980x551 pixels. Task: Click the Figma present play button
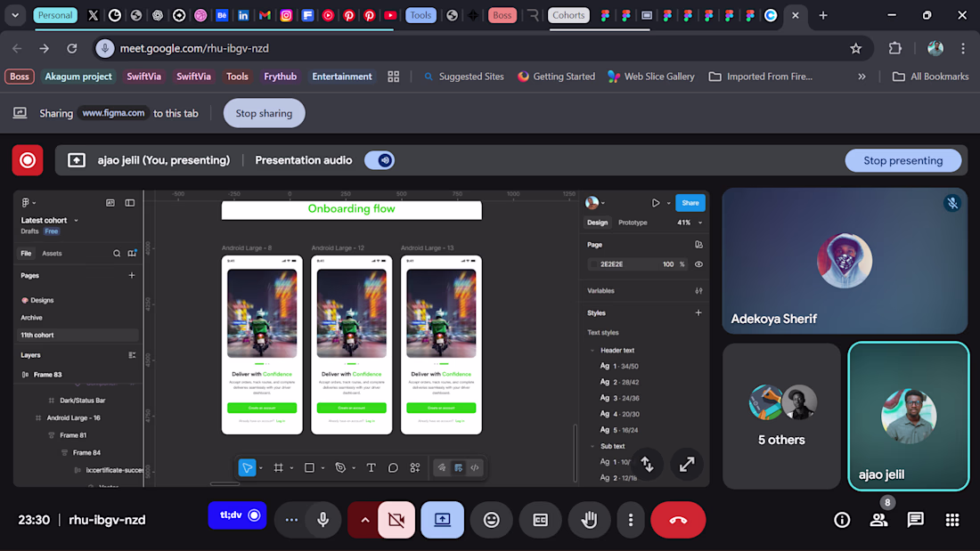tap(656, 202)
